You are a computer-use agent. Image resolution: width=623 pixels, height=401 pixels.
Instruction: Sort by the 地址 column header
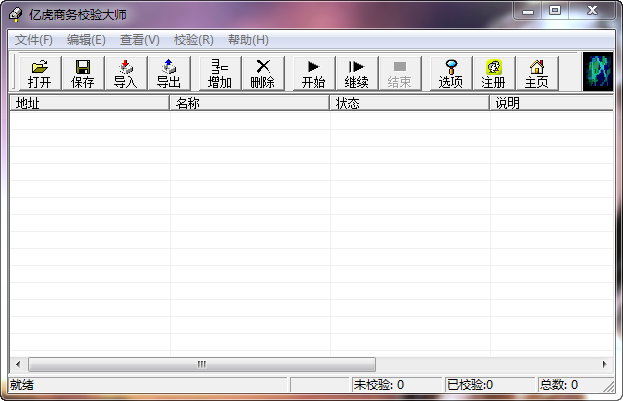tap(90, 103)
